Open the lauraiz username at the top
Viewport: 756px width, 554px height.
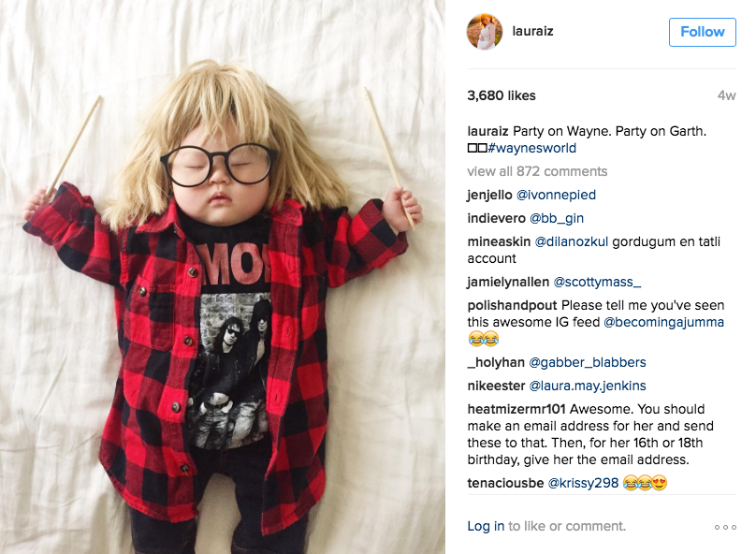coord(532,31)
